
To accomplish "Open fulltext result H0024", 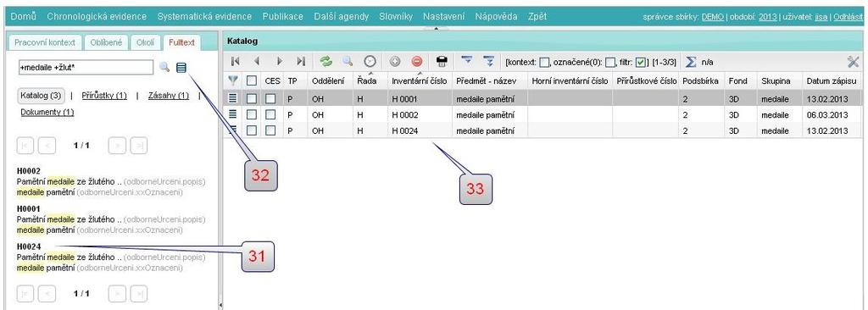I will [x=29, y=246].
